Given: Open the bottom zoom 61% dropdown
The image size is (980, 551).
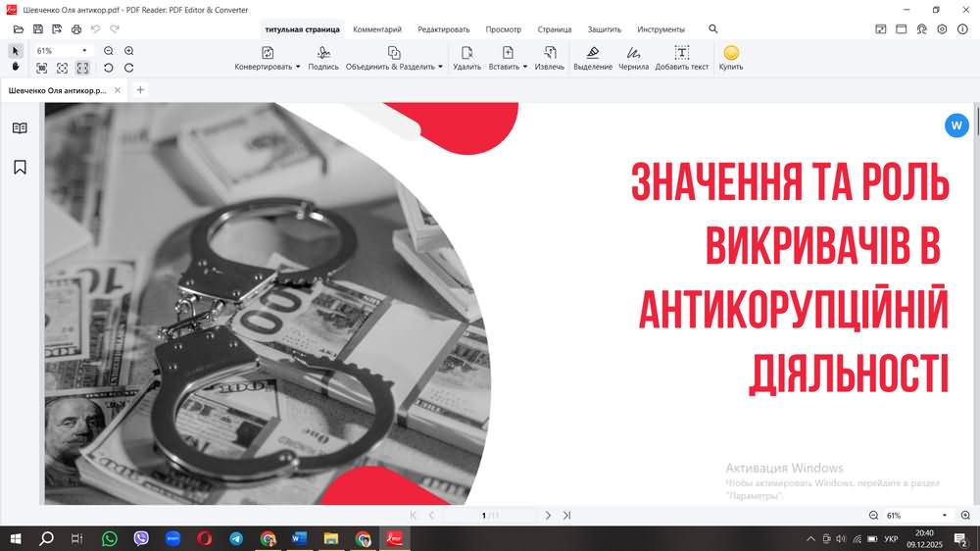Looking at the screenshot, I should point(945,516).
